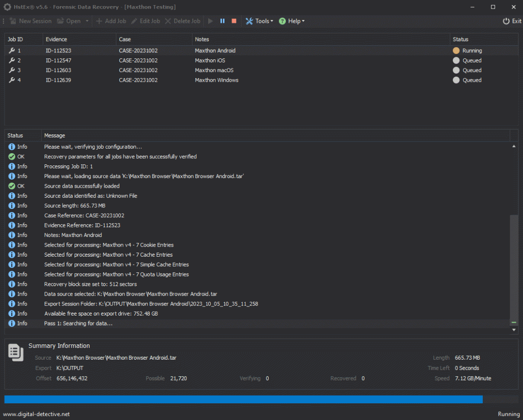Click info icon beside 'verifying job configuration'
The height and width of the screenshot is (420, 523).
pos(12,147)
